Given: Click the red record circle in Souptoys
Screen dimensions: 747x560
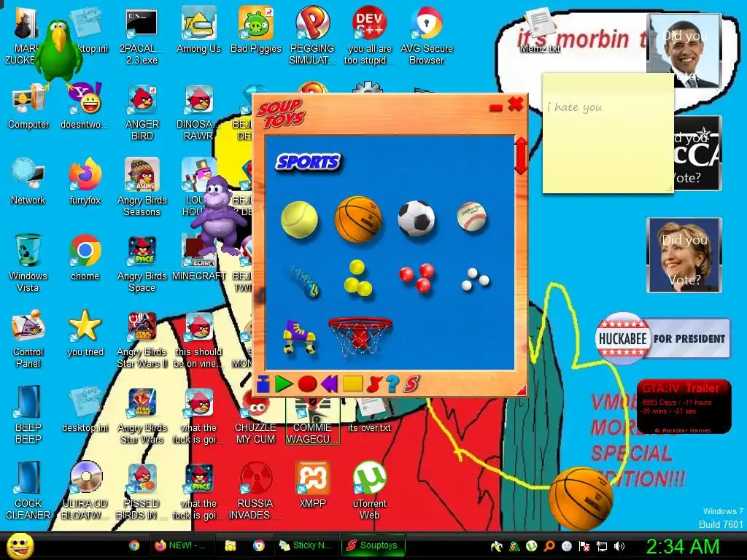Looking at the screenshot, I should coord(307,384).
